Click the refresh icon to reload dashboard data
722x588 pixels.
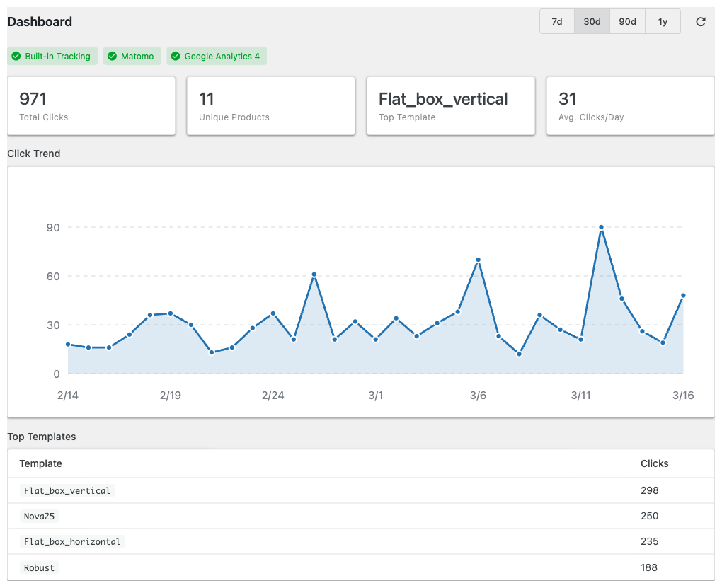(x=701, y=22)
